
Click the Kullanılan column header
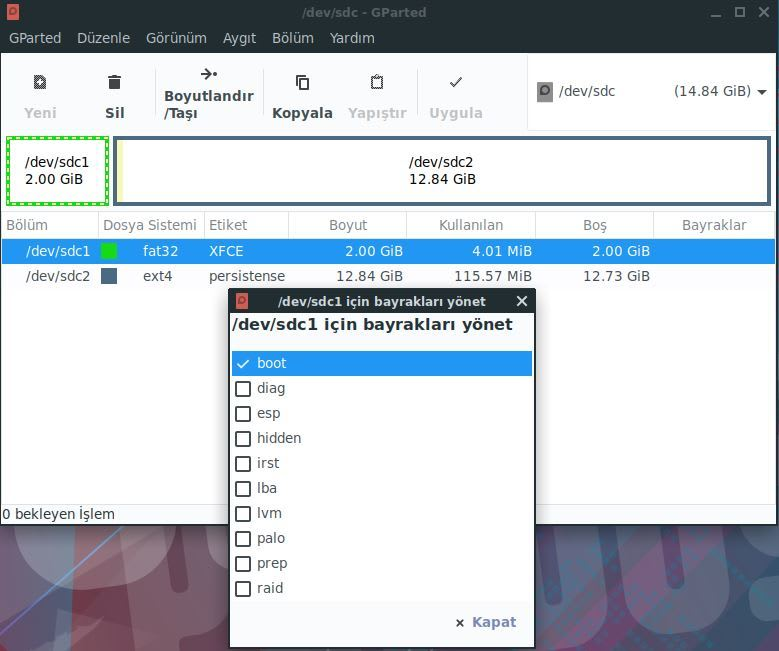471,225
